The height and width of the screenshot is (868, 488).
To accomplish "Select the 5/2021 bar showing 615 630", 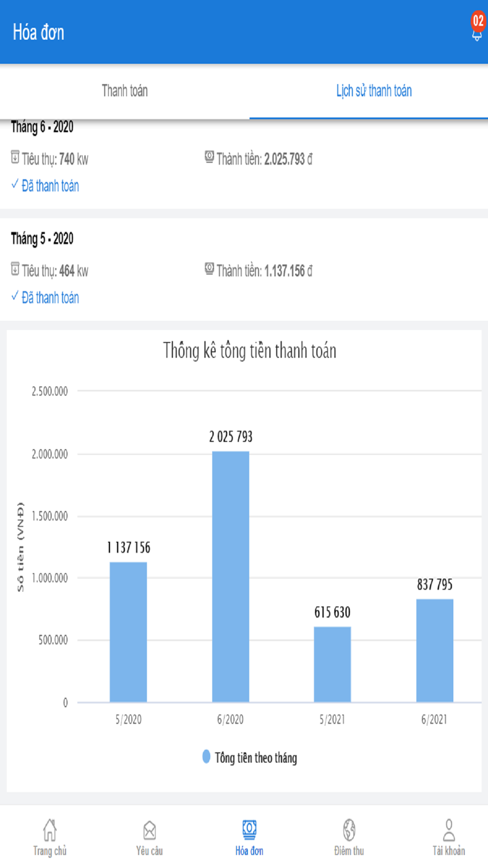I will (332, 664).
